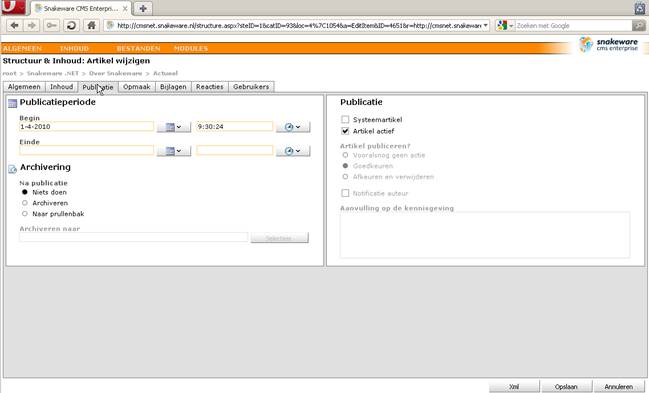Open the Begin date calendar picker

tap(173, 127)
